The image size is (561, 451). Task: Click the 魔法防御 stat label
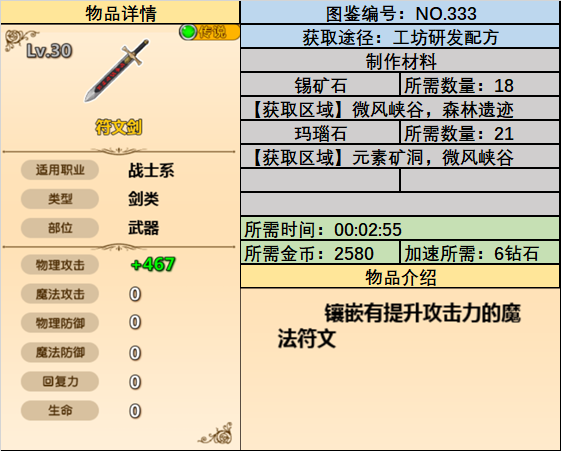point(60,352)
